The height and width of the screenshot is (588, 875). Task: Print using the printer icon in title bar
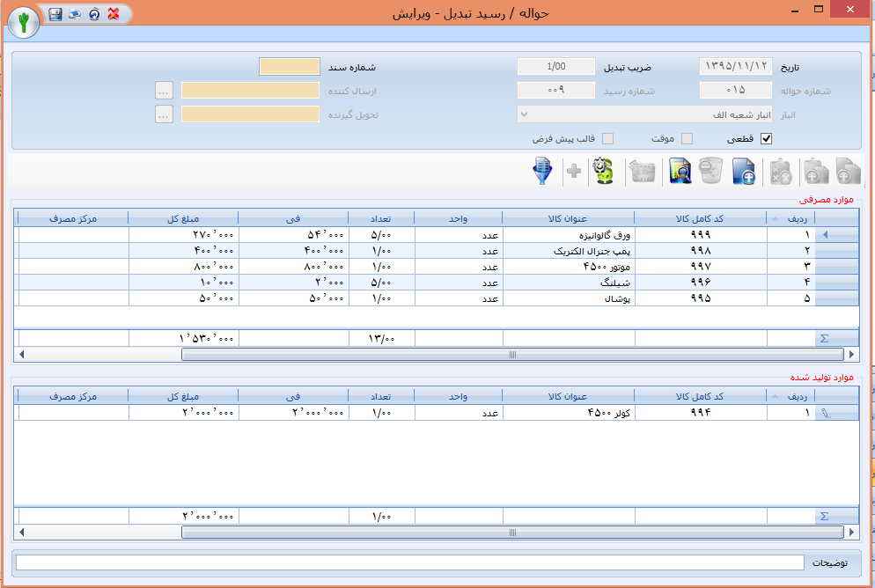coord(74,14)
